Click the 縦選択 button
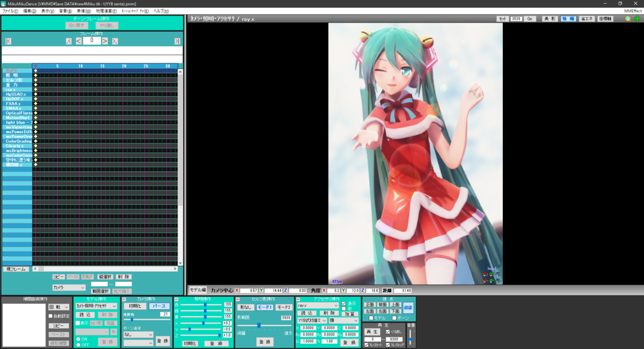Viewport: 644px width, 349px height. [x=105, y=277]
